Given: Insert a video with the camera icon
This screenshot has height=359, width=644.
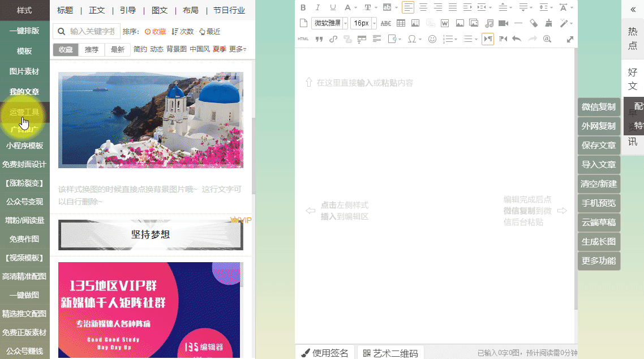Looking at the screenshot, I should (x=504, y=23).
